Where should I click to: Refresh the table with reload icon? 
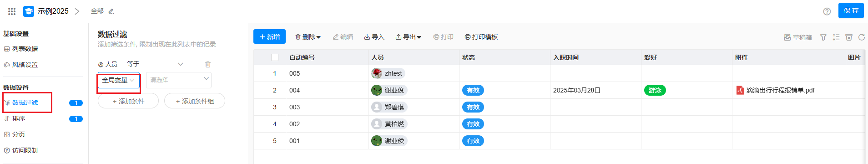coord(861,37)
